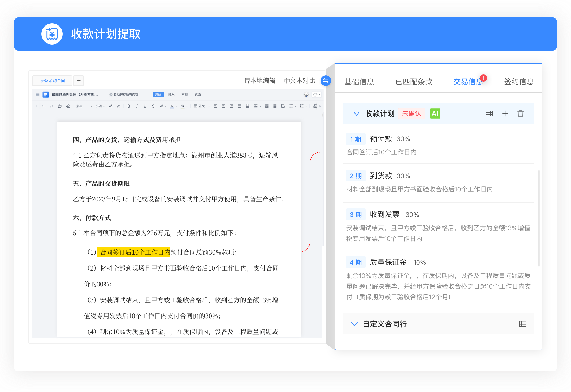
Task: Click highlighted text 合同签订后10个工作日内 in document
Action: [134, 252]
